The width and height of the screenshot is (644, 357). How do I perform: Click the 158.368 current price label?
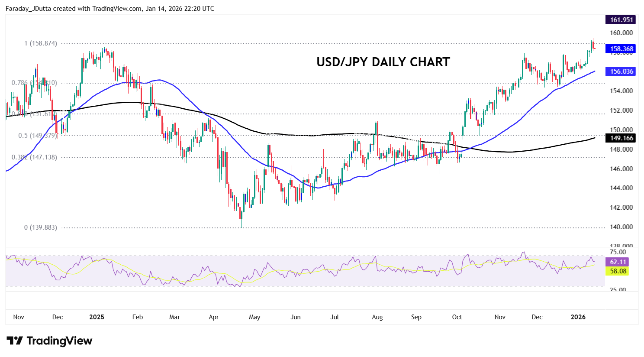click(x=621, y=49)
